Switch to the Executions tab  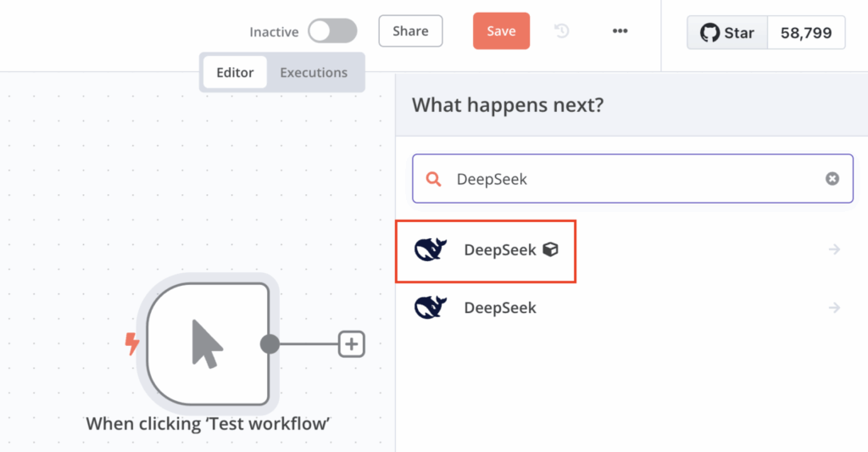314,73
